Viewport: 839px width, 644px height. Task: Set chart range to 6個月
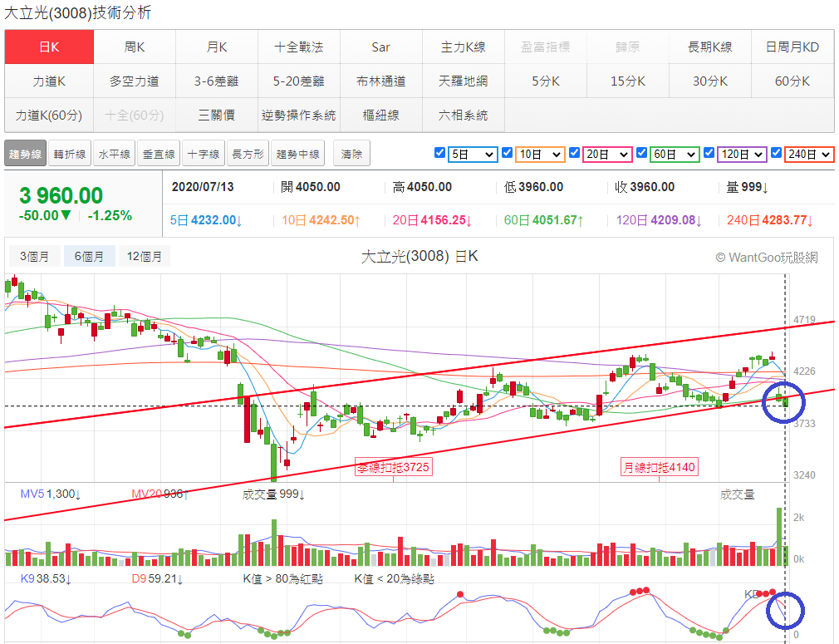click(90, 257)
